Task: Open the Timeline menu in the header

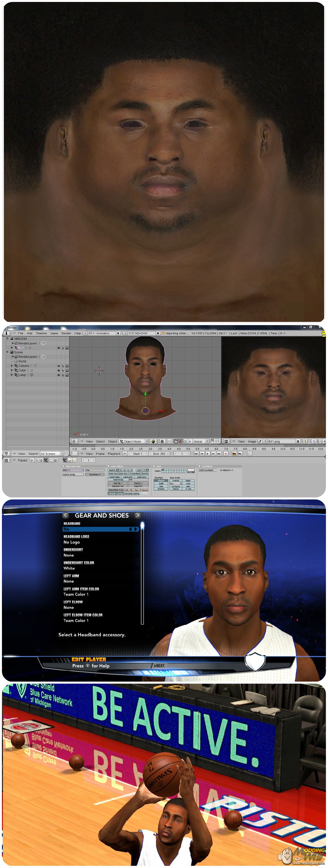Action: tap(41, 333)
